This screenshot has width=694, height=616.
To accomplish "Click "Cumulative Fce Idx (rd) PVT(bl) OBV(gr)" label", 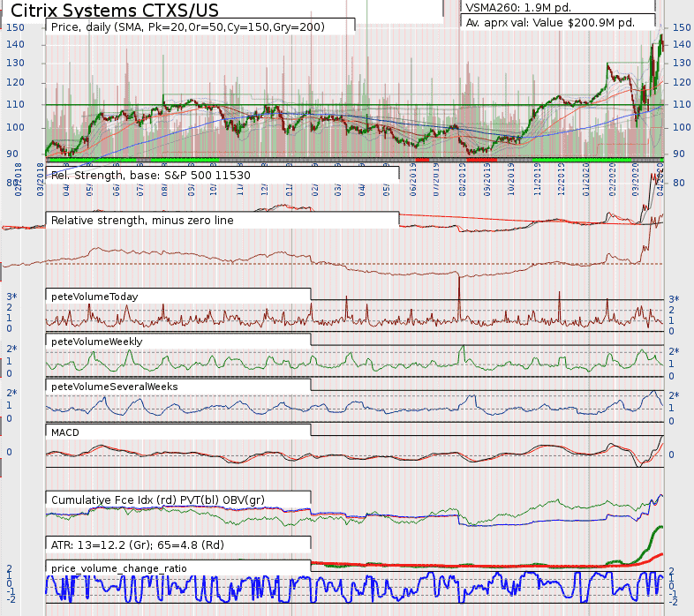I will 158,500.
